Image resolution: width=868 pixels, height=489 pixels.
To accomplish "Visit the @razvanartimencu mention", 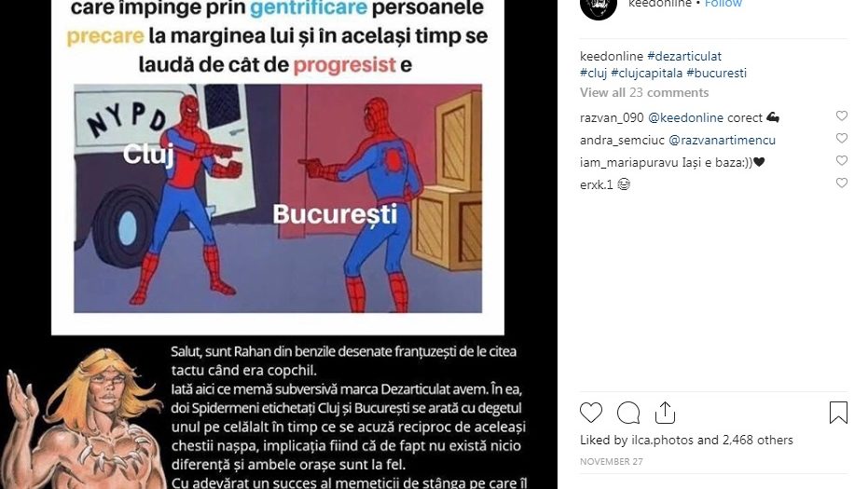I will tap(722, 140).
